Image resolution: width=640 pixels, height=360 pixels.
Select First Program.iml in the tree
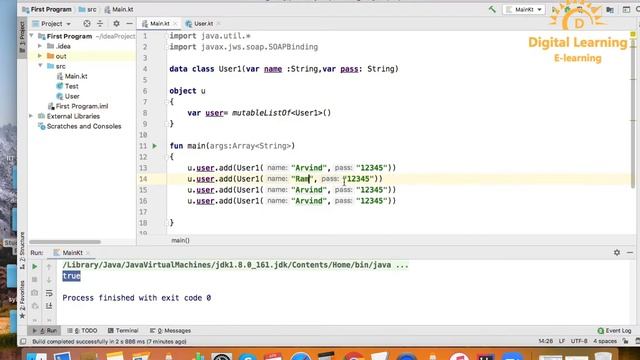tap(78, 106)
